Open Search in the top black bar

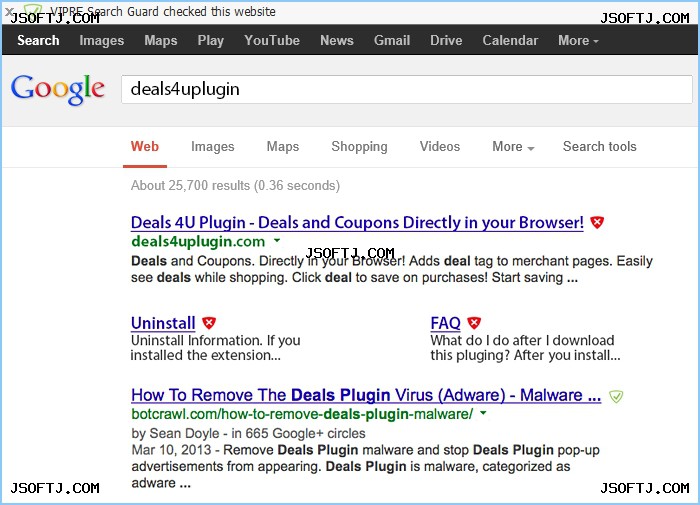[x=38, y=40]
